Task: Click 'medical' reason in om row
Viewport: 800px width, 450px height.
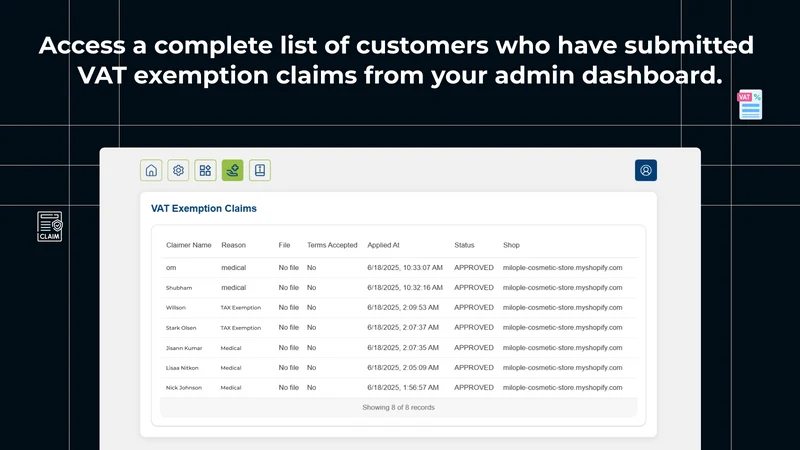Action: click(x=234, y=267)
